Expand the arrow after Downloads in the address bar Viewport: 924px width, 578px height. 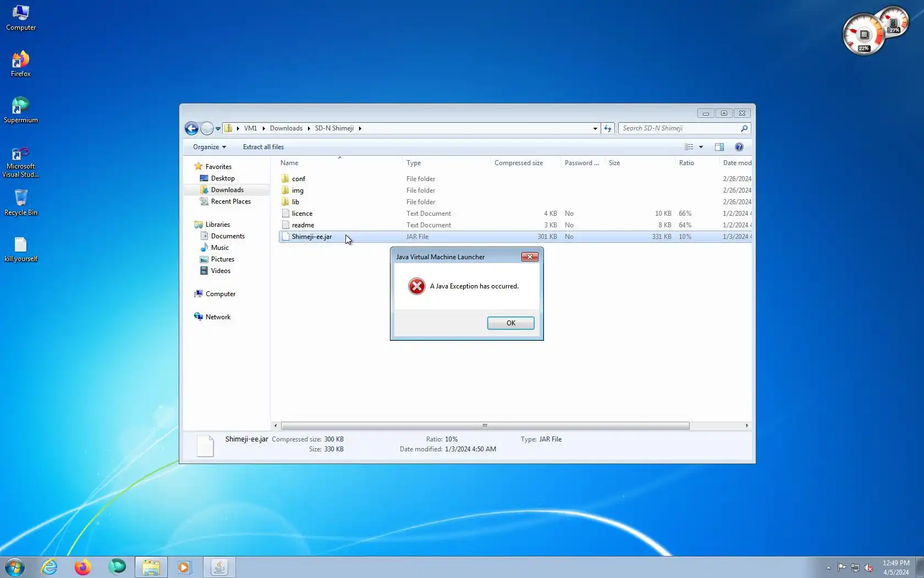309,128
